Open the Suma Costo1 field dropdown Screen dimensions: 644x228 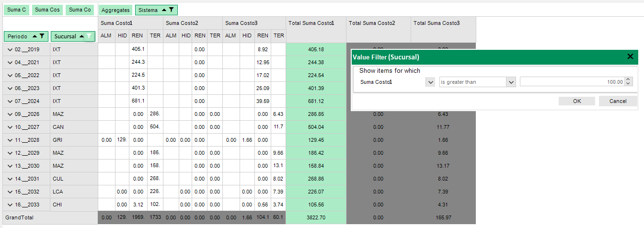point(430,82)
